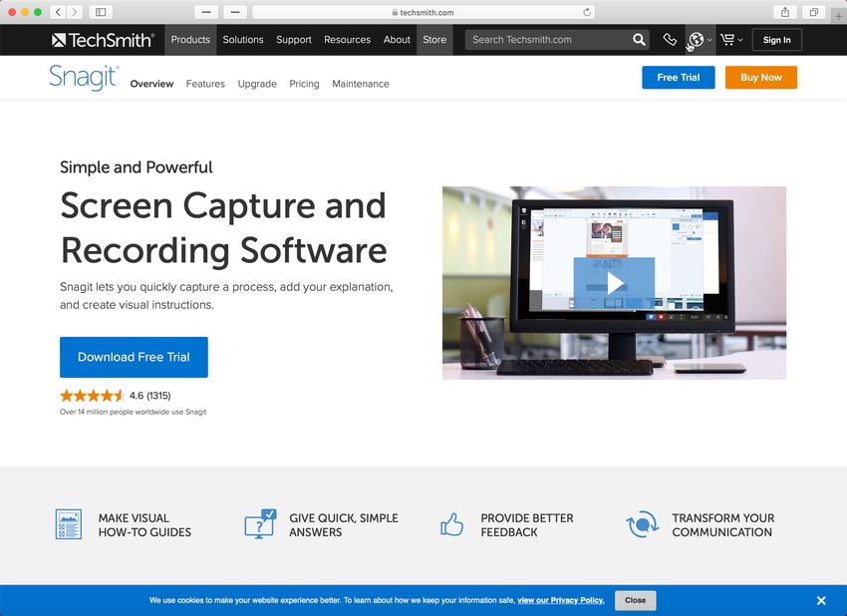Open a new tab with the plus button
This screenshot has height=616, width=847.
click(x=838, y=16)
